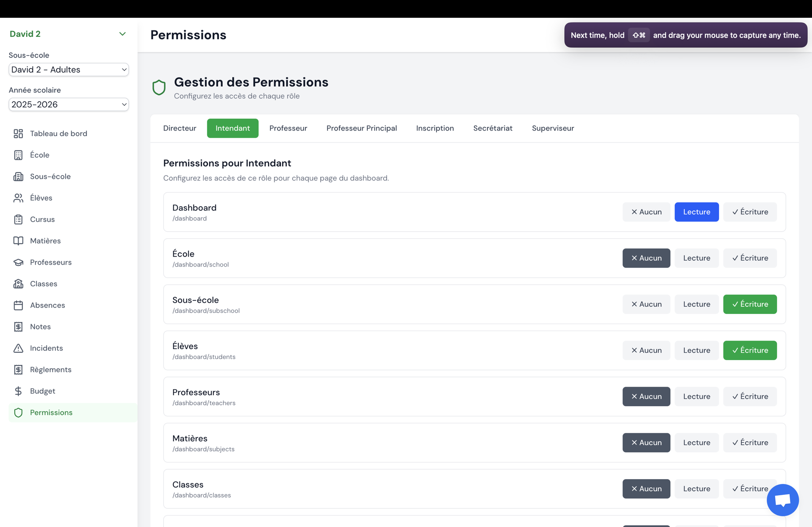Click the Matières open book icon

18,241
